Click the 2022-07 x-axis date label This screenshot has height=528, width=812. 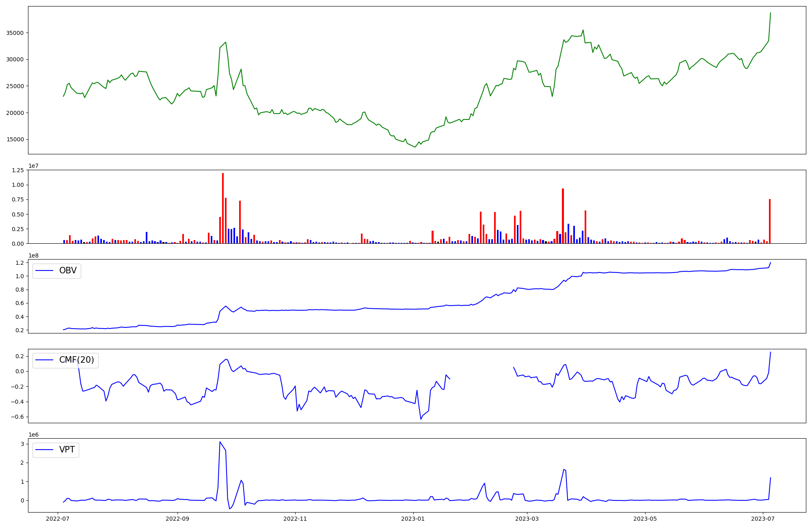pos(58,519)
